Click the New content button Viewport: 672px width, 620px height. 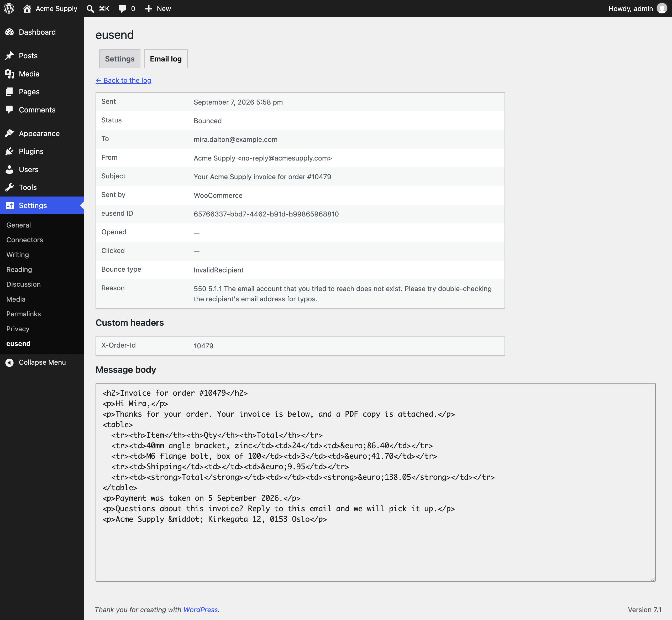158,9
